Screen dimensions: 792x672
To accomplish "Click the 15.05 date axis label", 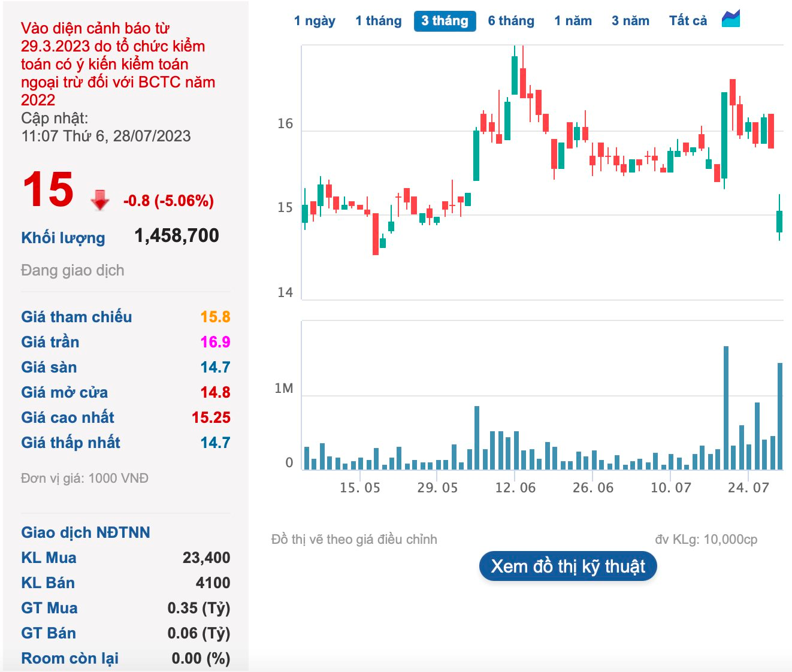I will 359,488.
